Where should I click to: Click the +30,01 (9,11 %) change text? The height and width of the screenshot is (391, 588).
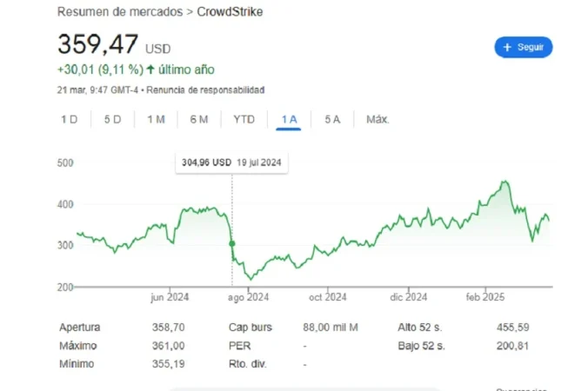coord(100,70)
